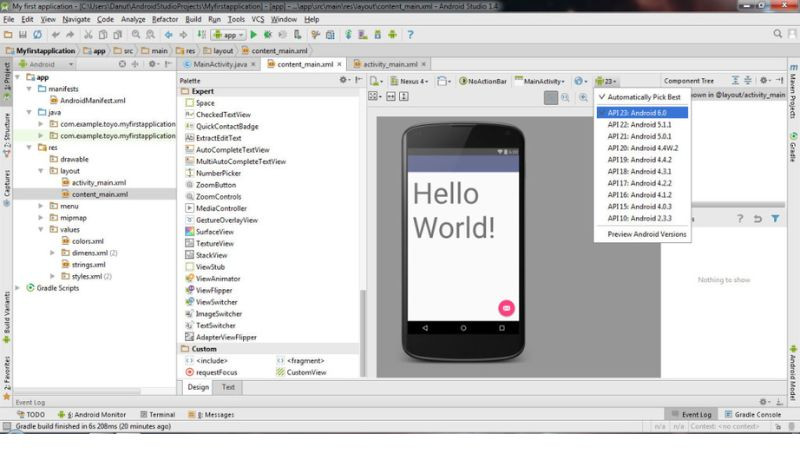The height and width of the screenshot is (450, 800).
Task: Open the Event Log button in status bar
Action: pyautogui.click(x=691, y=415)
